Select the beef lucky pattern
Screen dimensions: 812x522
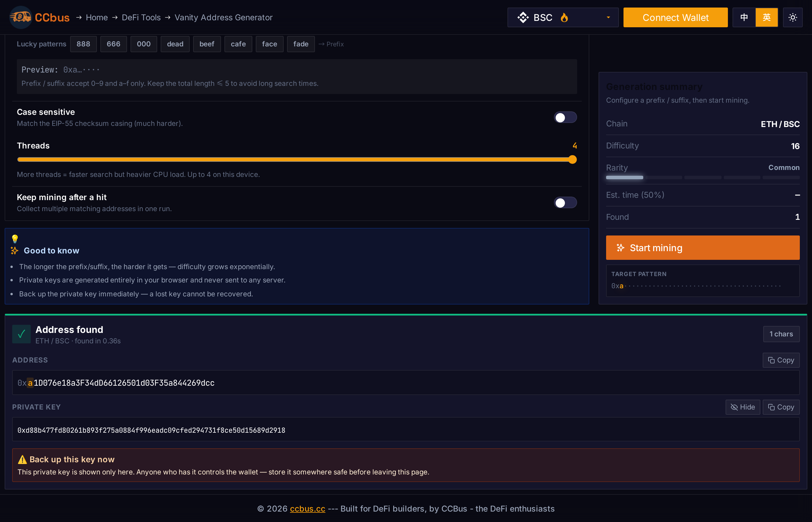(x=207, y=44)
